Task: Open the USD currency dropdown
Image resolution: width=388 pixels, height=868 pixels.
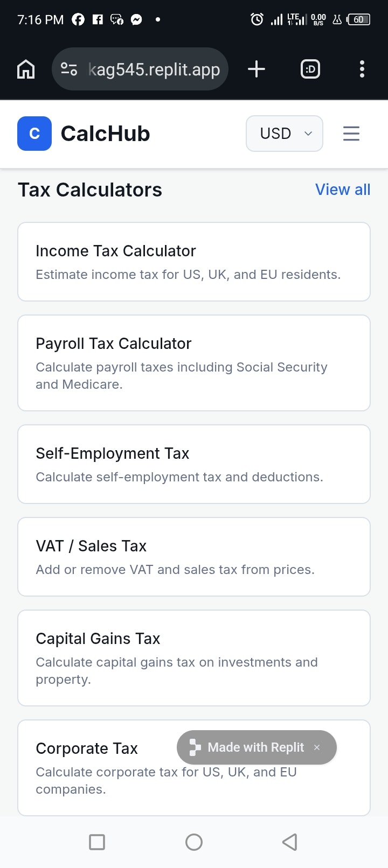Action: pyautogui.click(x=284, y=134)
